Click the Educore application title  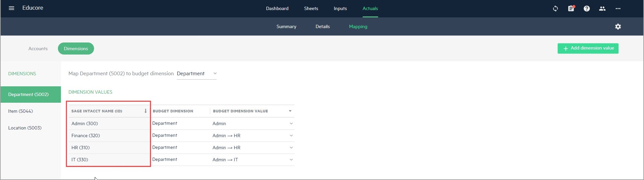pos(33,8)
